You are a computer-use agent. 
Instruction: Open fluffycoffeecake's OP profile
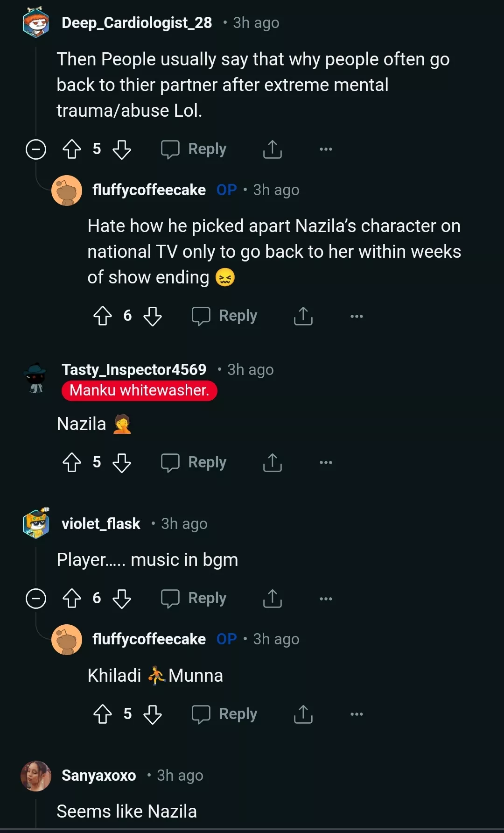click(148, 190)
